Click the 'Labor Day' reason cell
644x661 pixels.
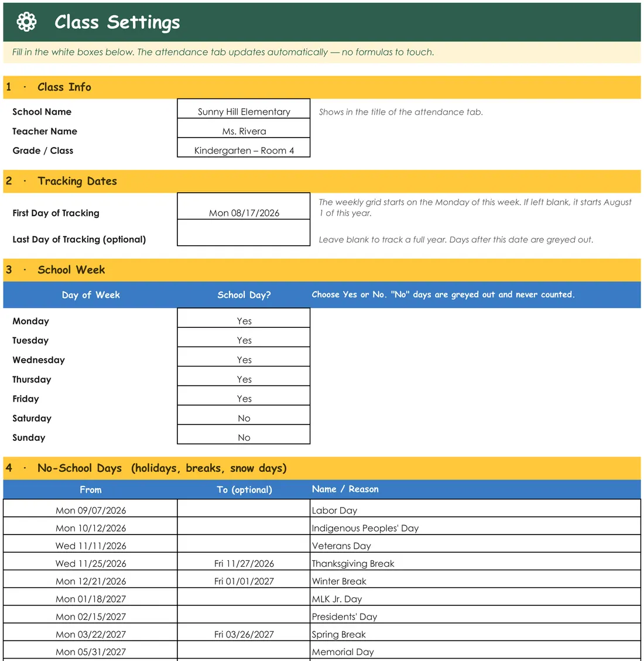475,508
